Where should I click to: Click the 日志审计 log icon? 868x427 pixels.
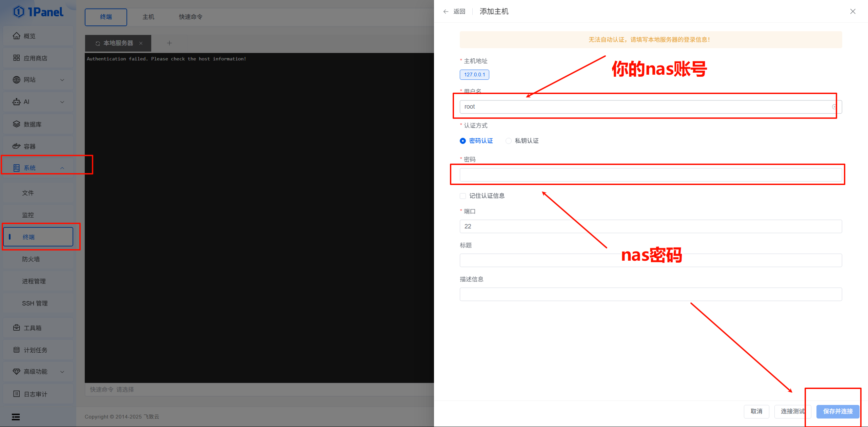pyautogui.click(x=16, y=394)
